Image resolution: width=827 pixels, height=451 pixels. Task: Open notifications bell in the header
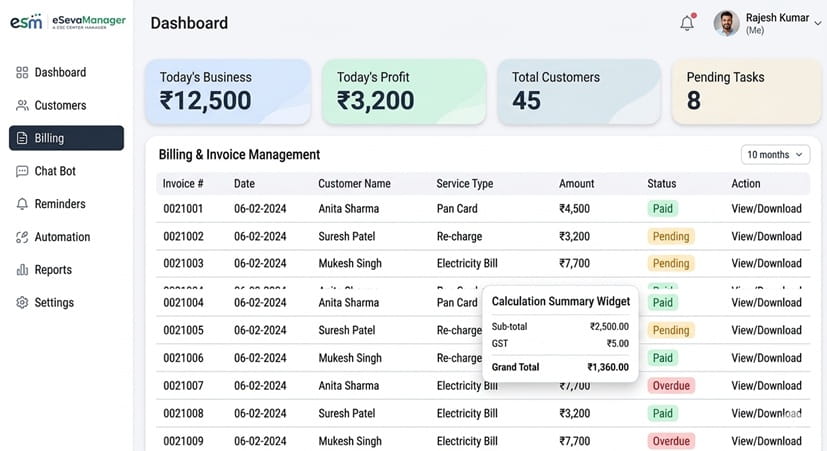687,23
